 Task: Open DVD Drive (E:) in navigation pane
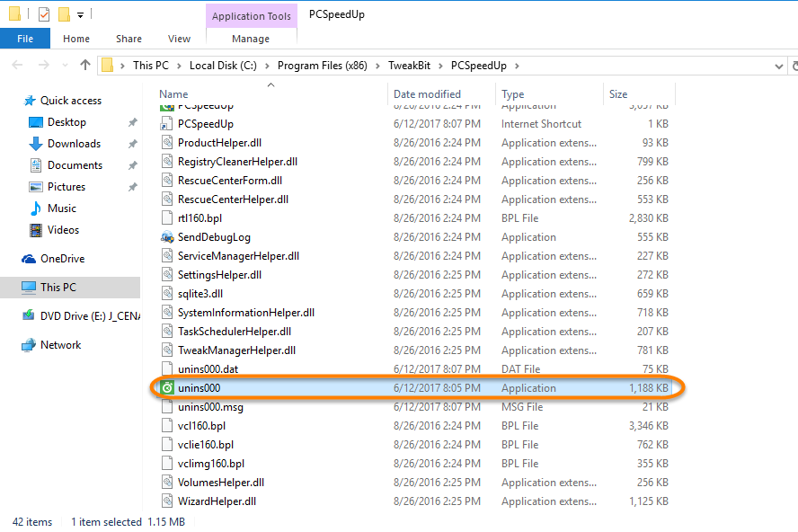pos(80,316)
